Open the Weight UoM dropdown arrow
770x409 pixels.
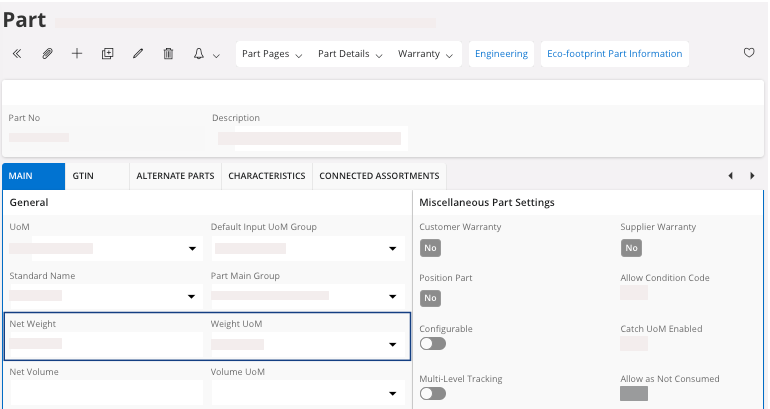[x=391, y=346]
